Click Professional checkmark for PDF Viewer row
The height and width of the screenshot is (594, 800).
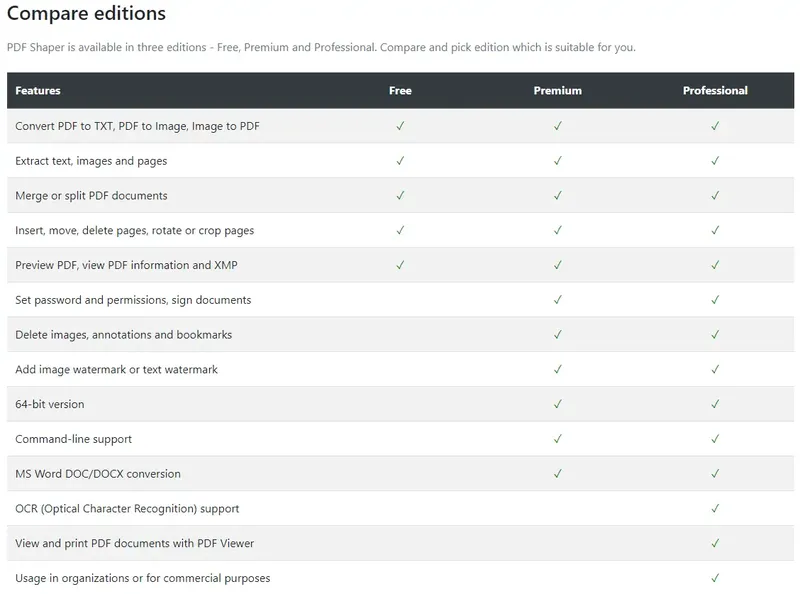click(x=715, y=543)
